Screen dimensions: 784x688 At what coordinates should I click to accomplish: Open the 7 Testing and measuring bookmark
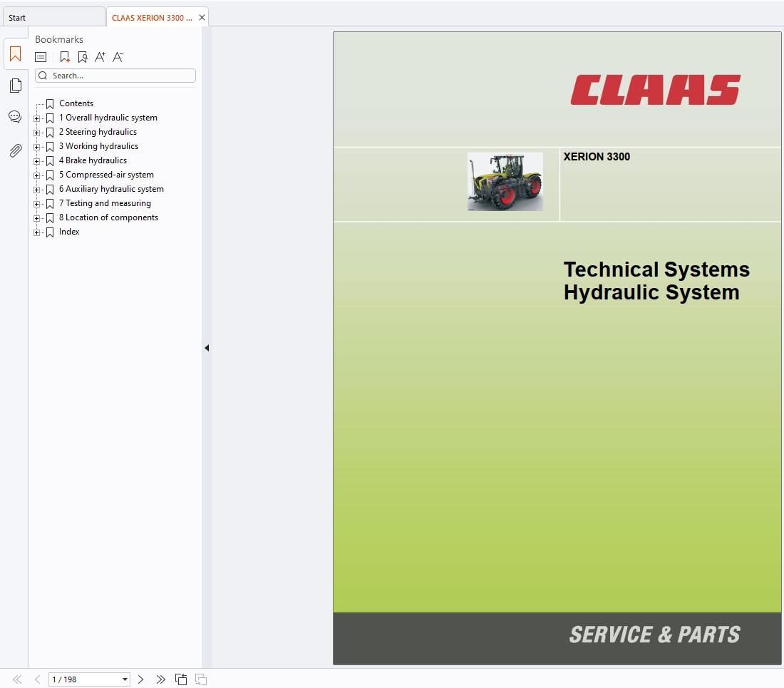[x=105, y=203]
